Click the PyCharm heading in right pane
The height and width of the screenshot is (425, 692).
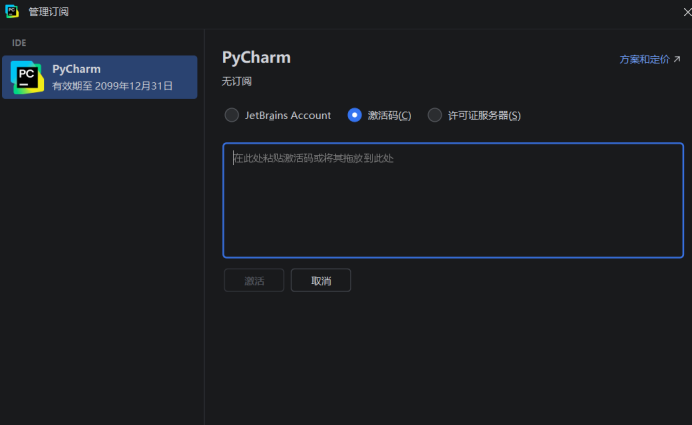256,57
